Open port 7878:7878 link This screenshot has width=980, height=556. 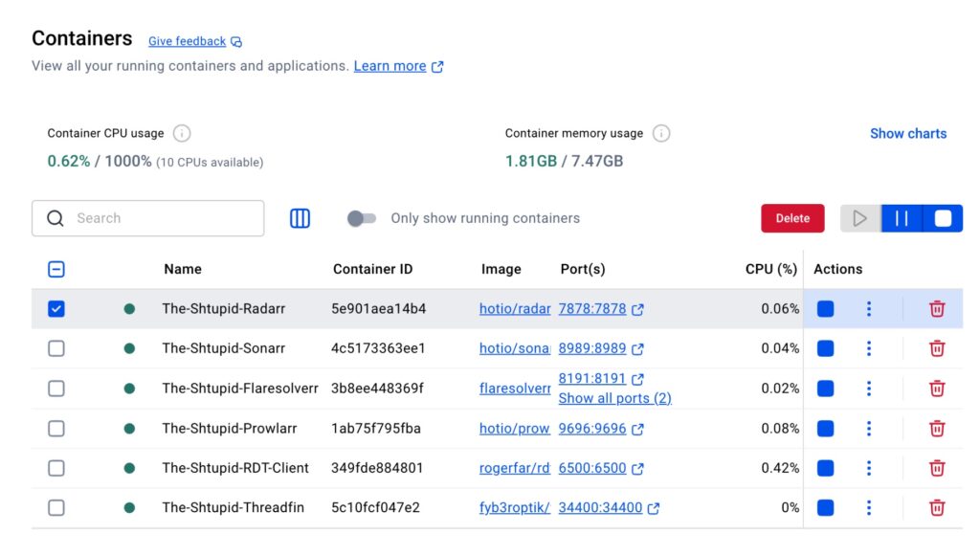pyautogui.click(x=591, y=308)
